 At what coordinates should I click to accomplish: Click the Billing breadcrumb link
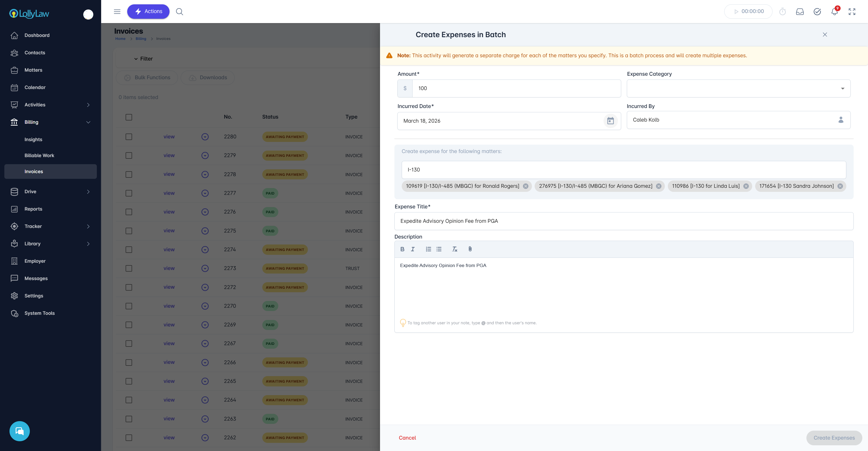(141, 39)
